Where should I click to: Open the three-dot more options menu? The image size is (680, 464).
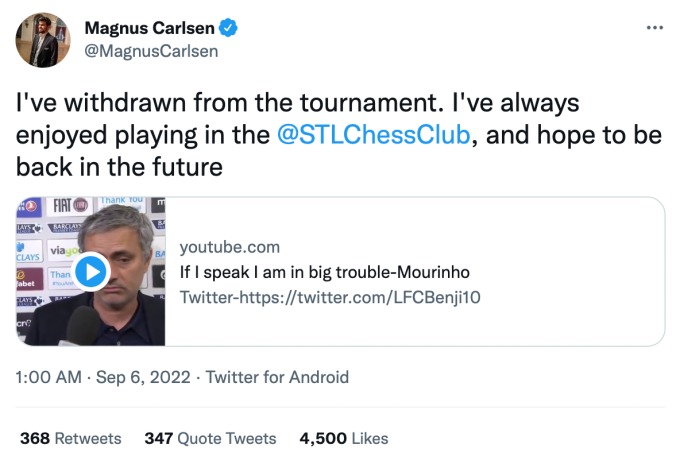[x=655, y=27]
